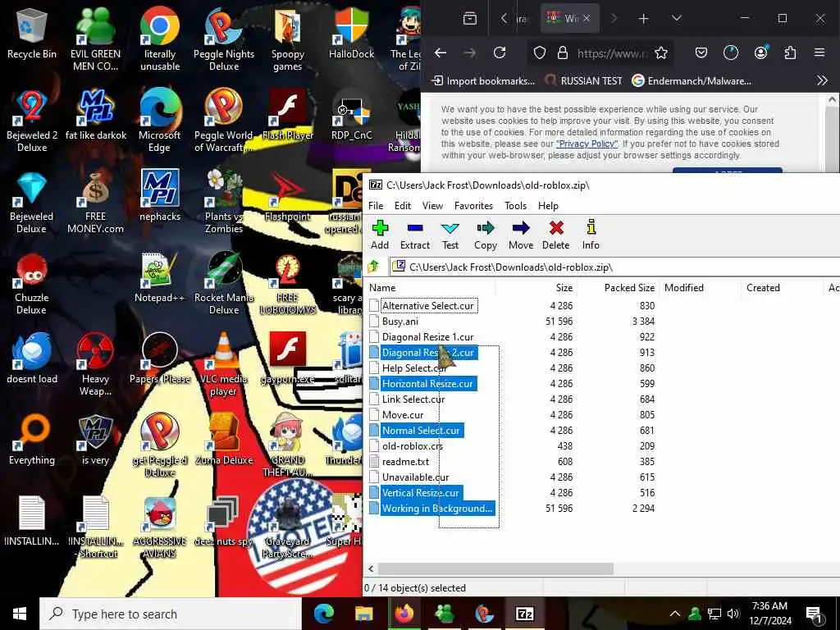Click the 7-Zip address path field
The height and width of the screenshot is (630, 840).
[614, 267]
